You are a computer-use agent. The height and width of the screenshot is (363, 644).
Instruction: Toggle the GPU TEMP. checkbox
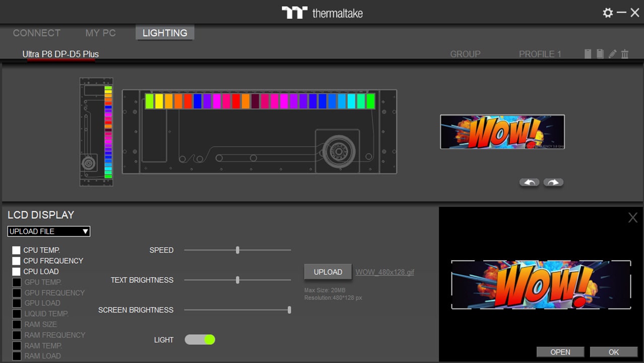[17, 282]
